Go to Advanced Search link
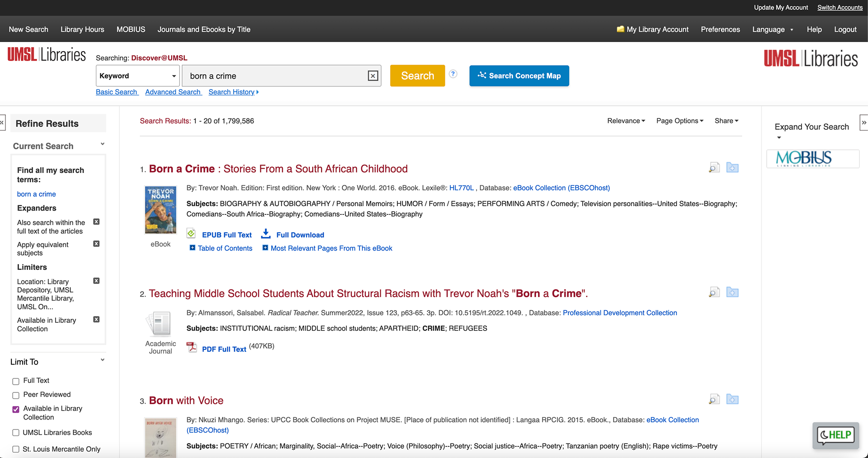 coord(174,92)
